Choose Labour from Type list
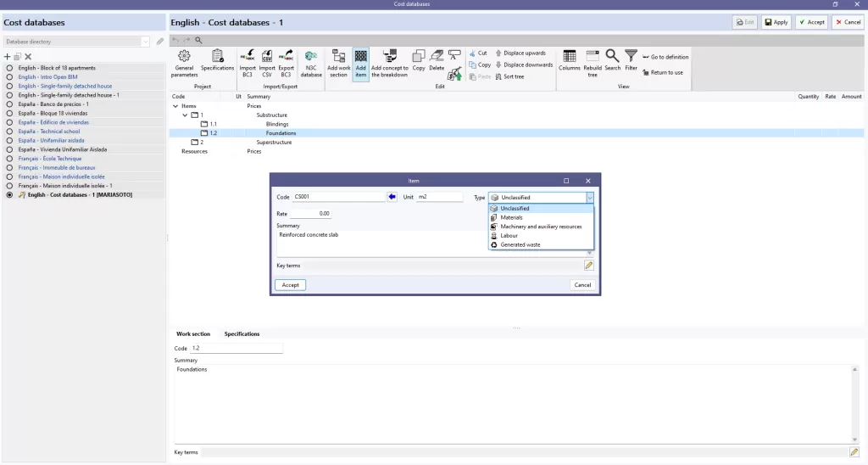 coord(541,236)
